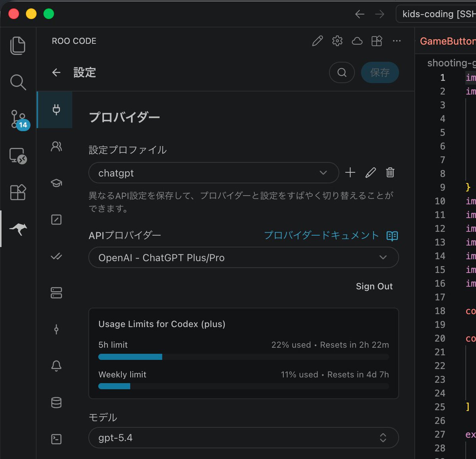Open the Roo Code cloud icon
Screen dimensions: 476x459
point(357,41)
